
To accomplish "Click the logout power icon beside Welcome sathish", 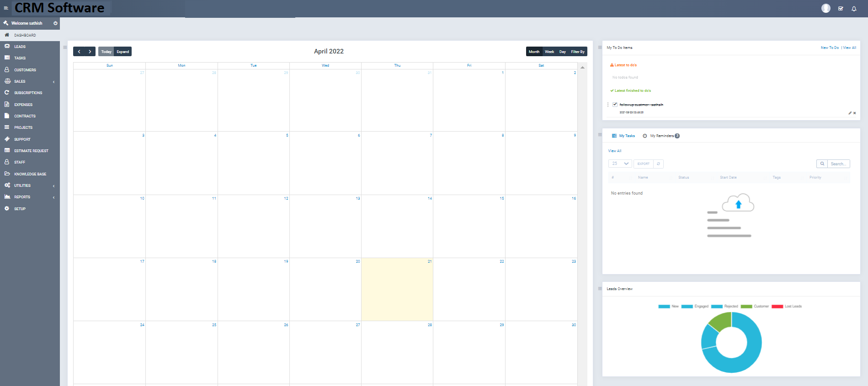I will [55, 23].
